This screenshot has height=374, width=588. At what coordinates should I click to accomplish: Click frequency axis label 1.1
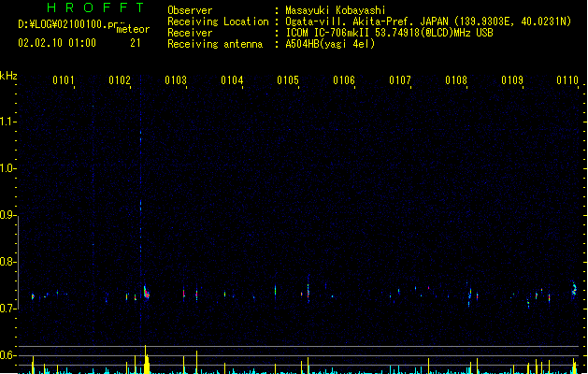click(x=7, y=122)
